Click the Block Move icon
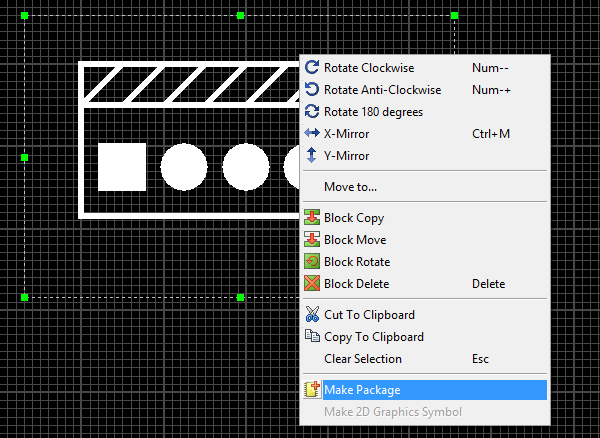The image size is (600, 438). [312, 239]
